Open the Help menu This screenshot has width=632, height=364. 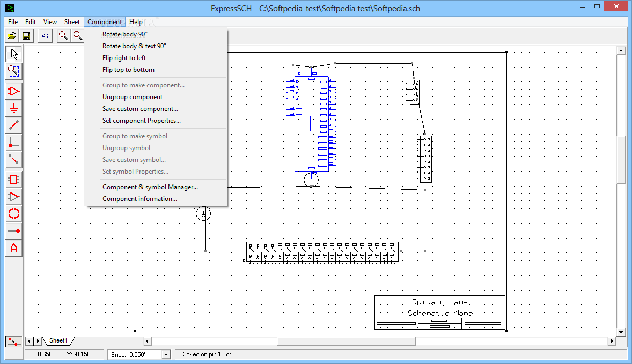pos(136,22)
